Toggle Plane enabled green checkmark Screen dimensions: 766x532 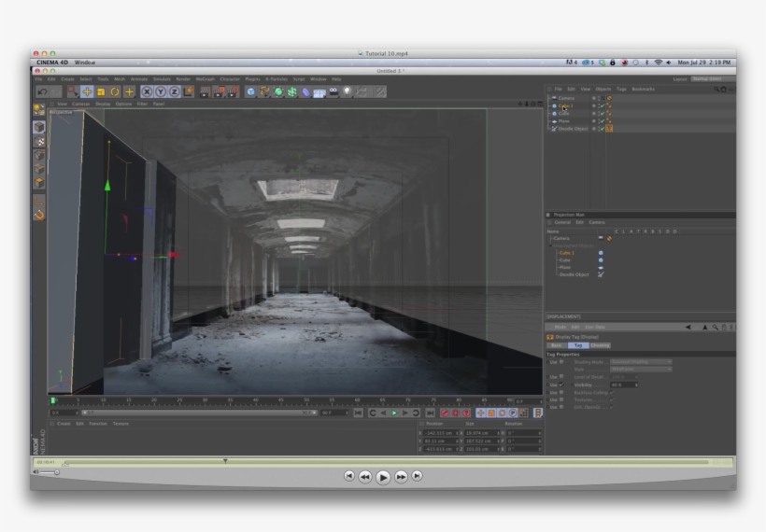(x=603, y=121)
